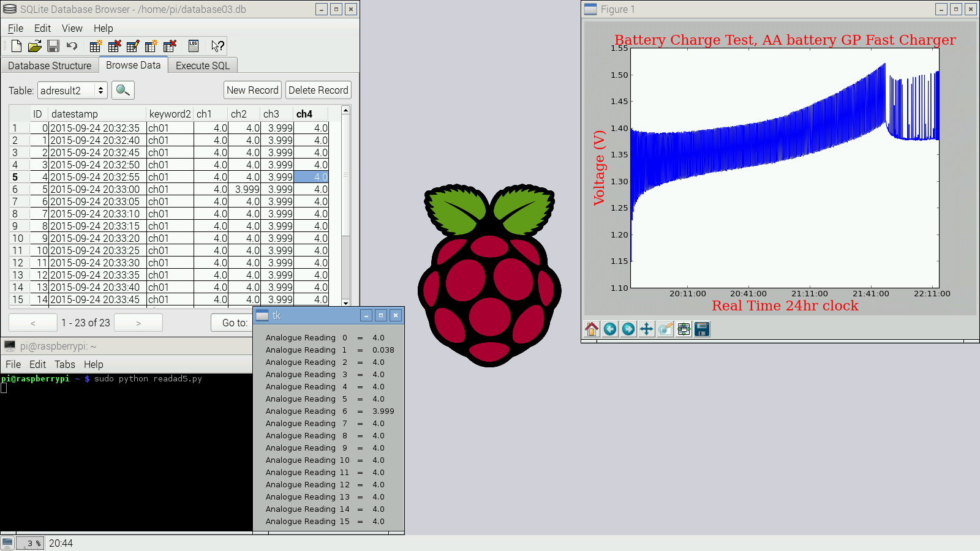Click the Delete Table icon
The height and width of the screenshot is (551, 980).
click(x=114, y=46)
